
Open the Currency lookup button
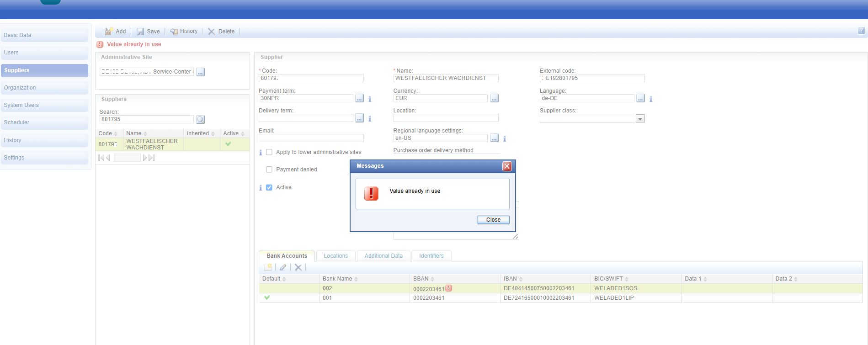(x=494, y=99)
